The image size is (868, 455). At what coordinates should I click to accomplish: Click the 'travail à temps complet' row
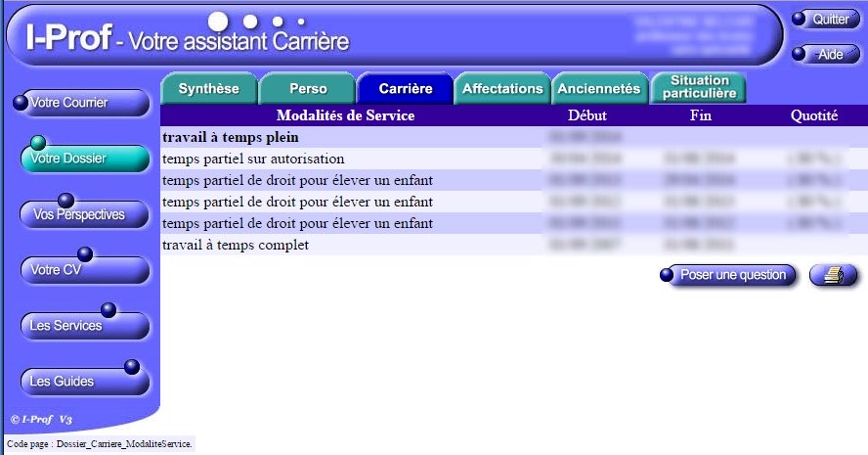coord(514,245)
